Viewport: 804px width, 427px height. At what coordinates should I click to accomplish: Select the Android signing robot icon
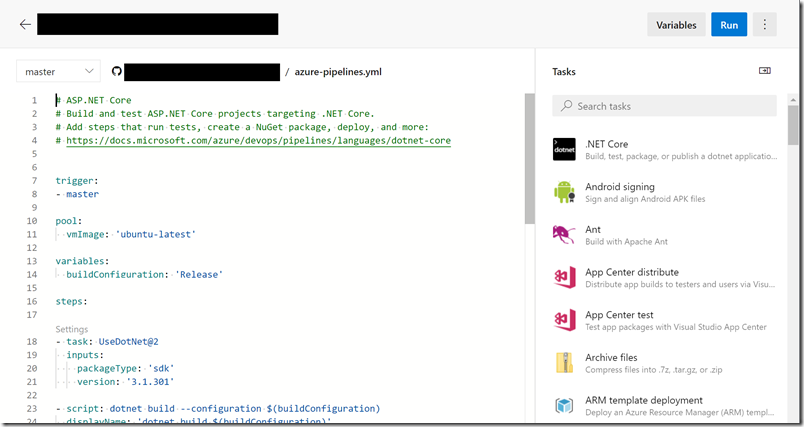click(564, 192)
